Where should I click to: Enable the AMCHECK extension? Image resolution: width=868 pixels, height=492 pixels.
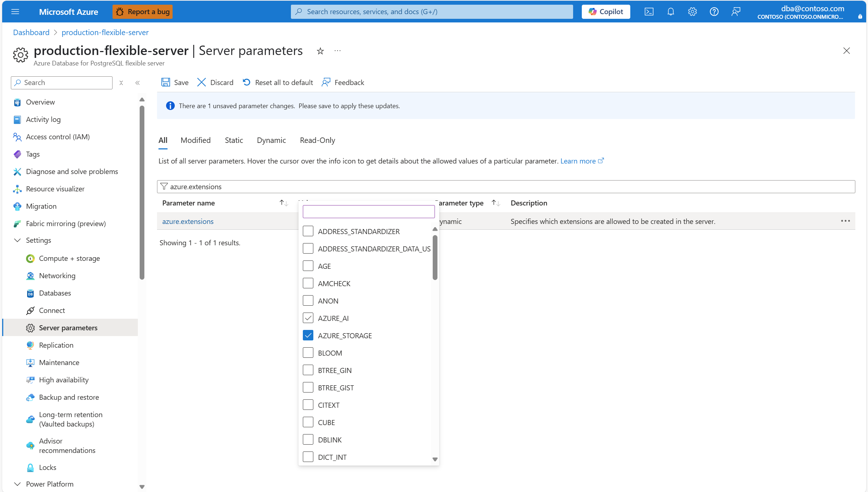click(308, 283)
